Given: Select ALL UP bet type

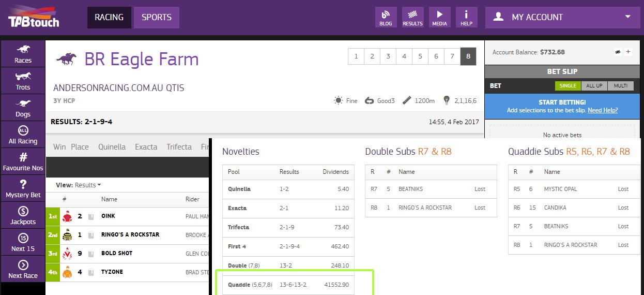Looking at the screenshot, I should click(594, 86).
